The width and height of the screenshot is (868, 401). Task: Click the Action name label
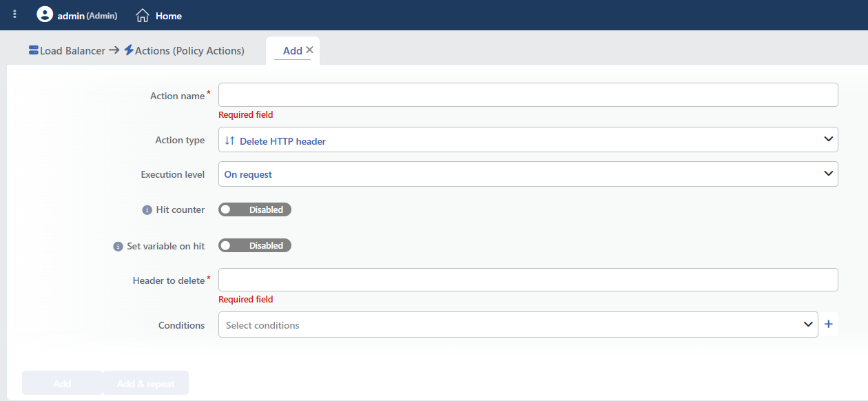[178, 96]
